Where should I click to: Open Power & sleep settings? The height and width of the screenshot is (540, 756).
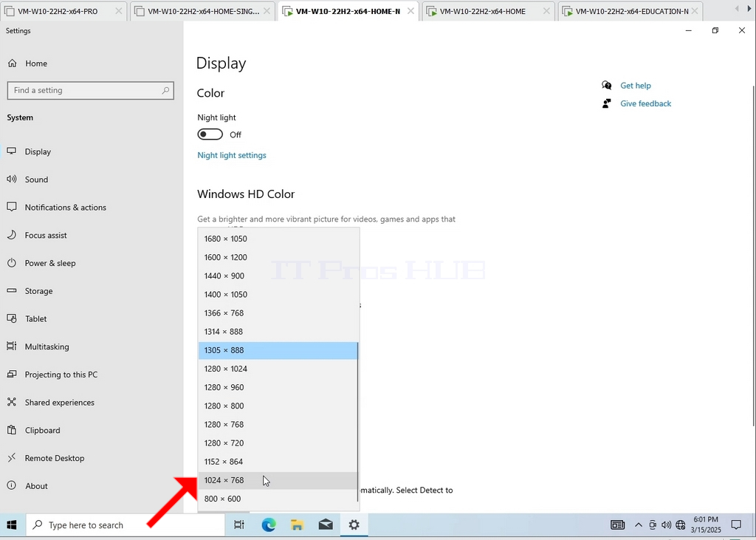pyautogui.click(x=92, y=263)
